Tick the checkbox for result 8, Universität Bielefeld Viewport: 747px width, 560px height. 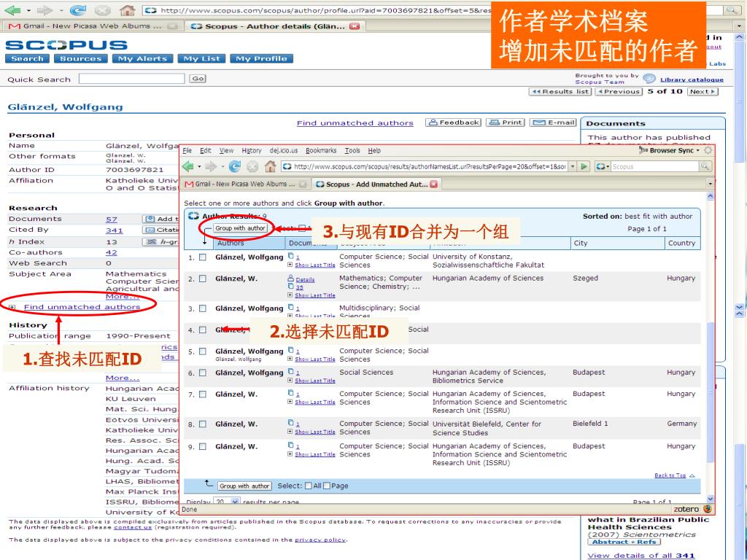tap(203, 424)
